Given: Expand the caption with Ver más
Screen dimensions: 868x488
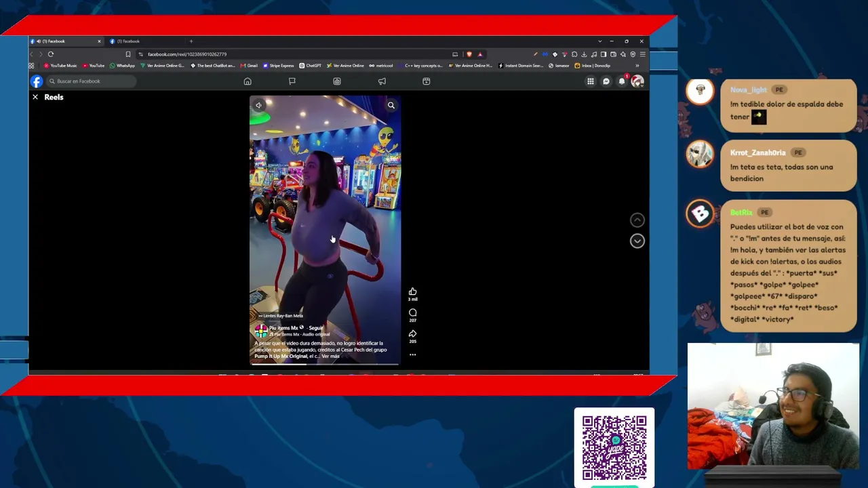Looking at the screenshot, I should pyautogui.click(x=330, y=357).
